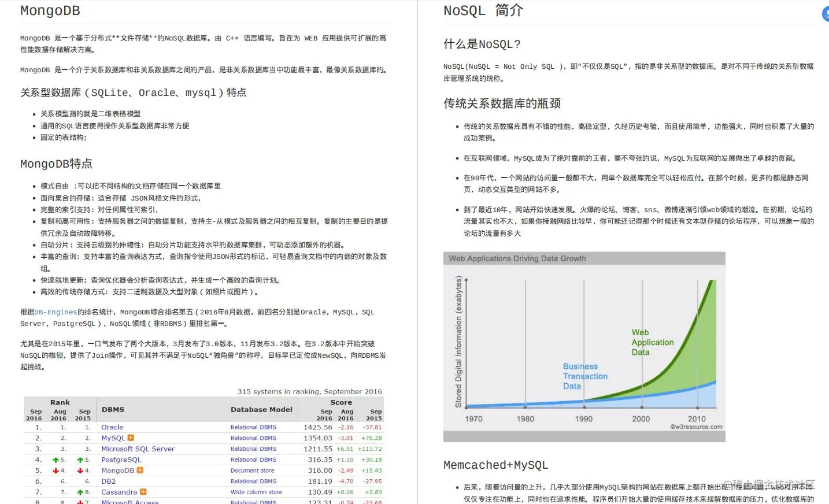
Task: Click the Document store link for MongoDB
Action: point(252,470)
